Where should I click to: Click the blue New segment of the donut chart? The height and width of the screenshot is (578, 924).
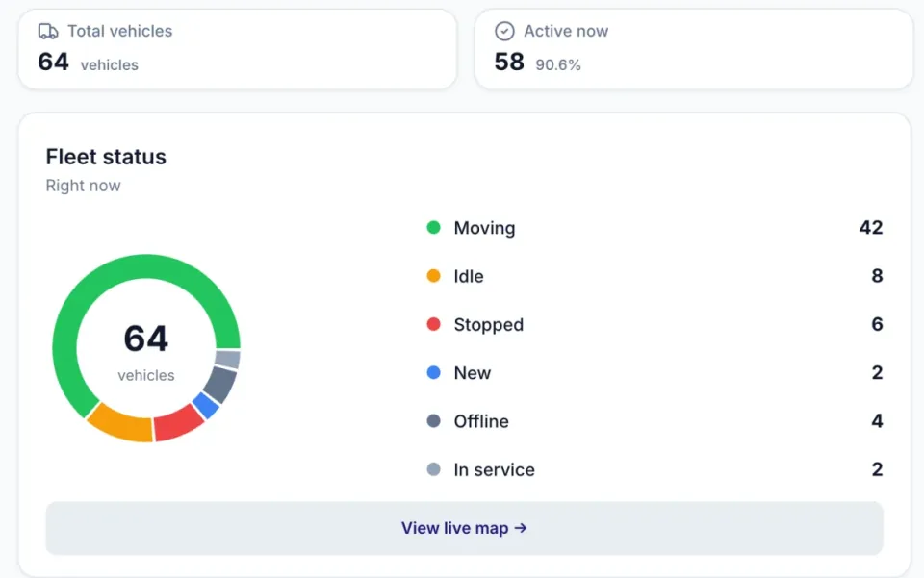(206, 405)
